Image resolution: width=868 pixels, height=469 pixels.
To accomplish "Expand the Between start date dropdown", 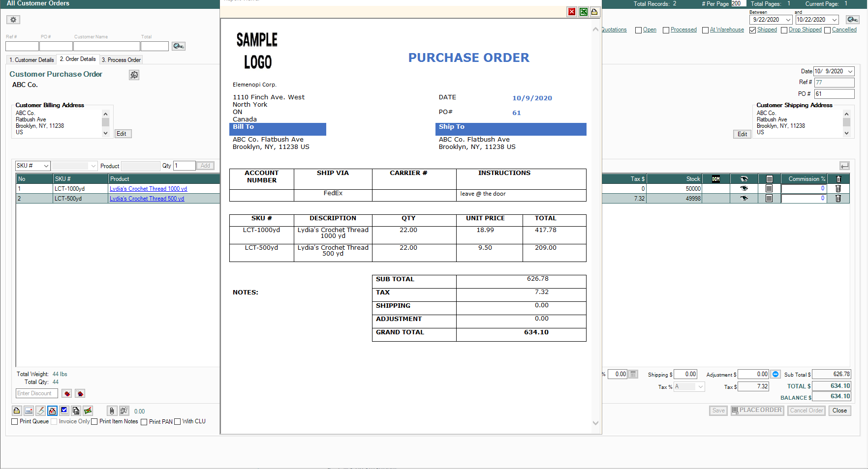I will click(788, 20).
